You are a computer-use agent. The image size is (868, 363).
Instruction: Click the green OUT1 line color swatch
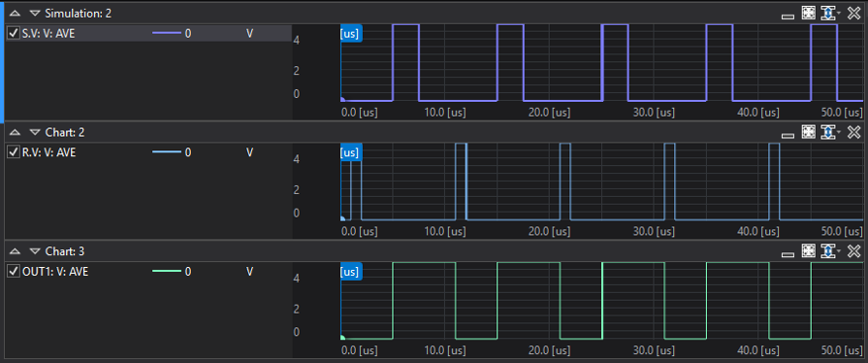tap(167, 272)
